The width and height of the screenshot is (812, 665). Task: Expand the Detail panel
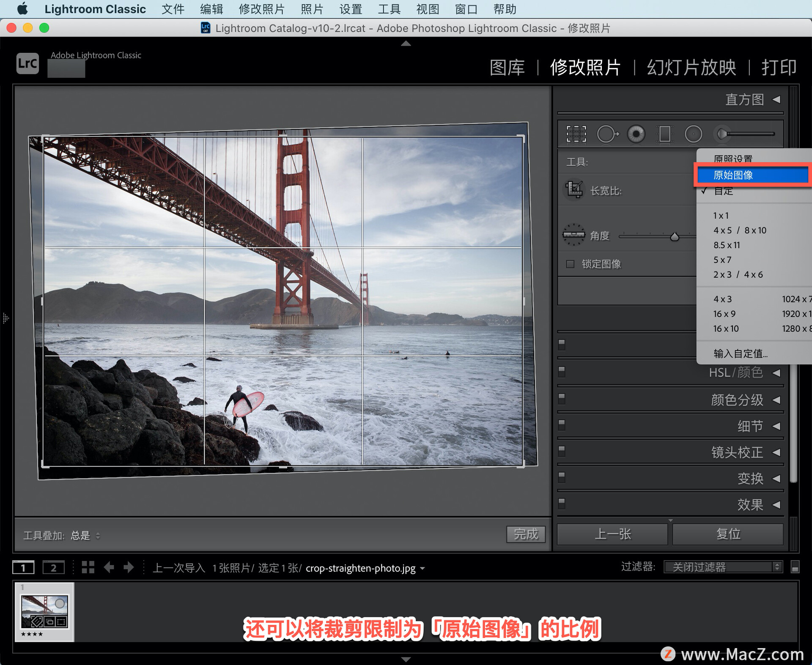point(776,426)
